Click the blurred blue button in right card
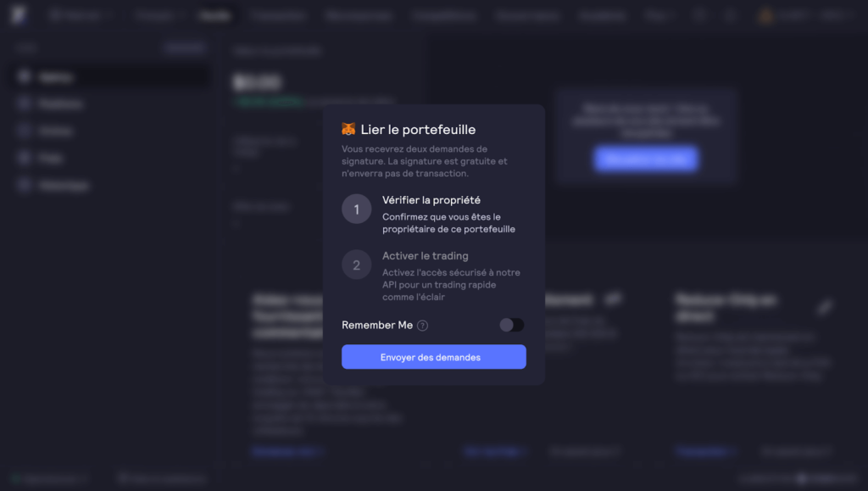This screenshot has width=868, height=491. tap(646, 159)
